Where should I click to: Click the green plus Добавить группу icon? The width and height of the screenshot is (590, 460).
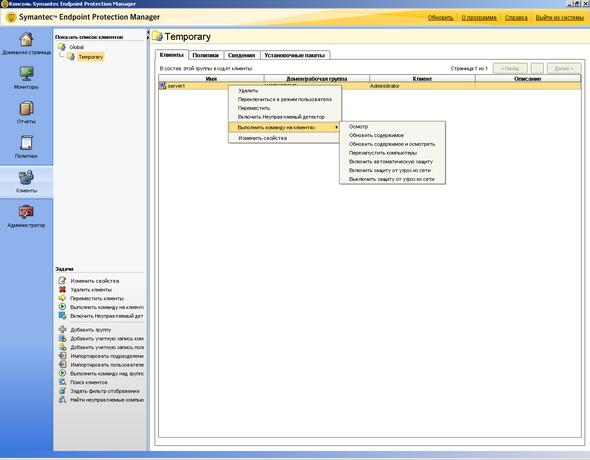(x=62, y=329)
